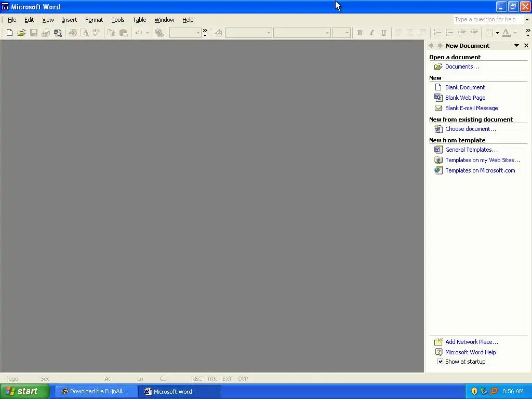This screenshot has height=399, width=532.
Task: Click the New Blank Document toolbar icon
Action: 9,33
